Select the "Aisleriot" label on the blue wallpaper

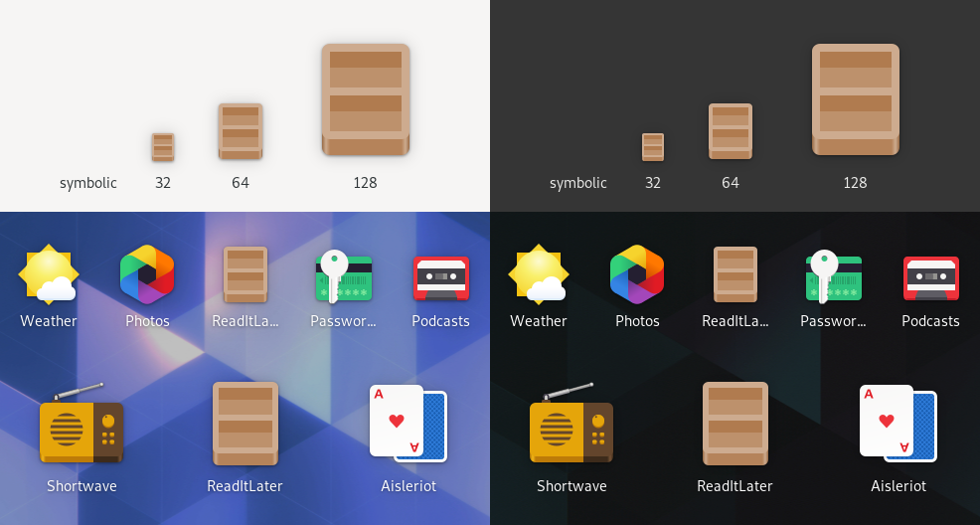408,486
